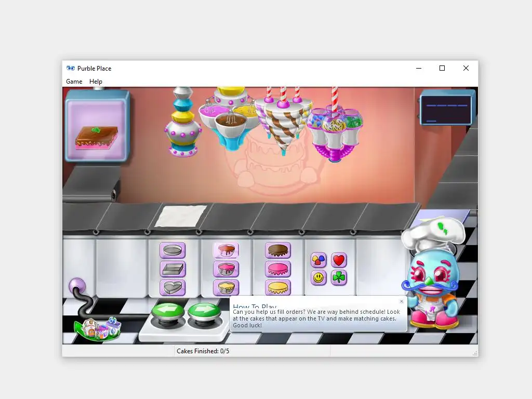532x399 pixels.
Task: Minimize the Purble Place window
Action: (x=419, y=68)
